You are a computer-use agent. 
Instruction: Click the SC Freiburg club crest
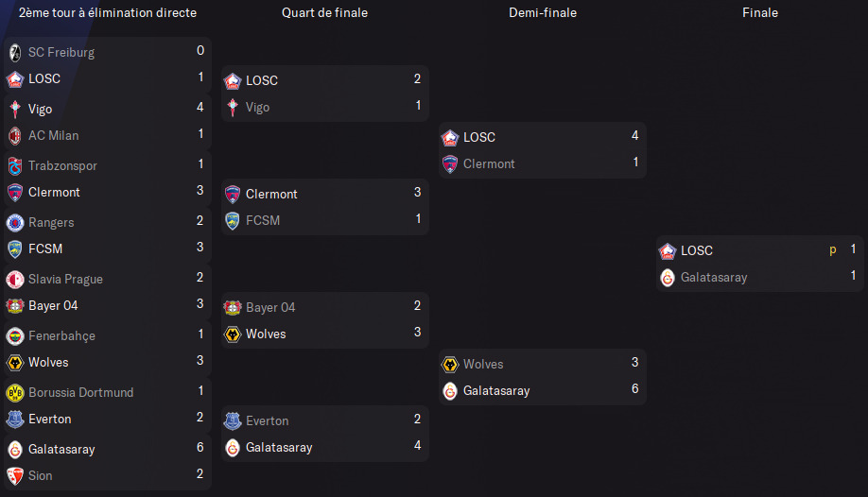tap(15, 53)
